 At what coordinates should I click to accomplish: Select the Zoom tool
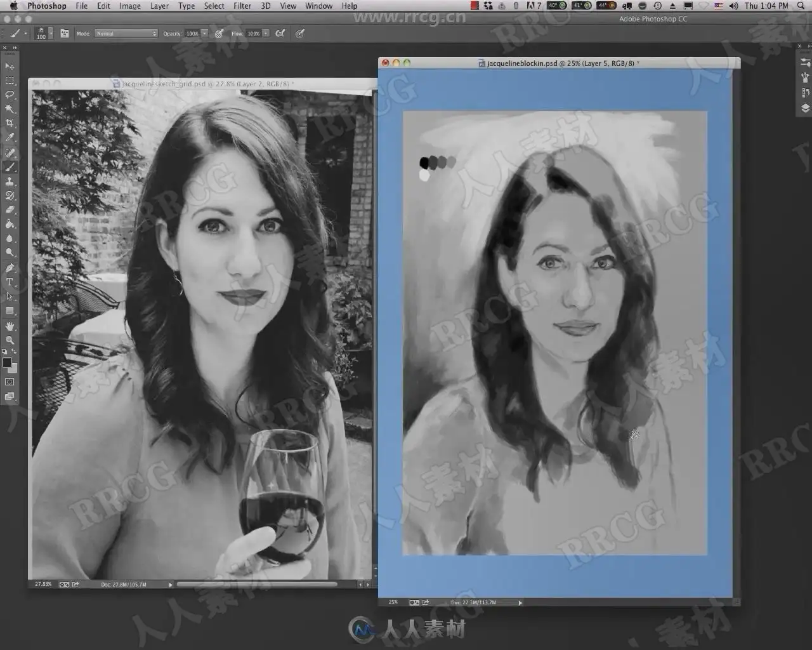(10, 340)
